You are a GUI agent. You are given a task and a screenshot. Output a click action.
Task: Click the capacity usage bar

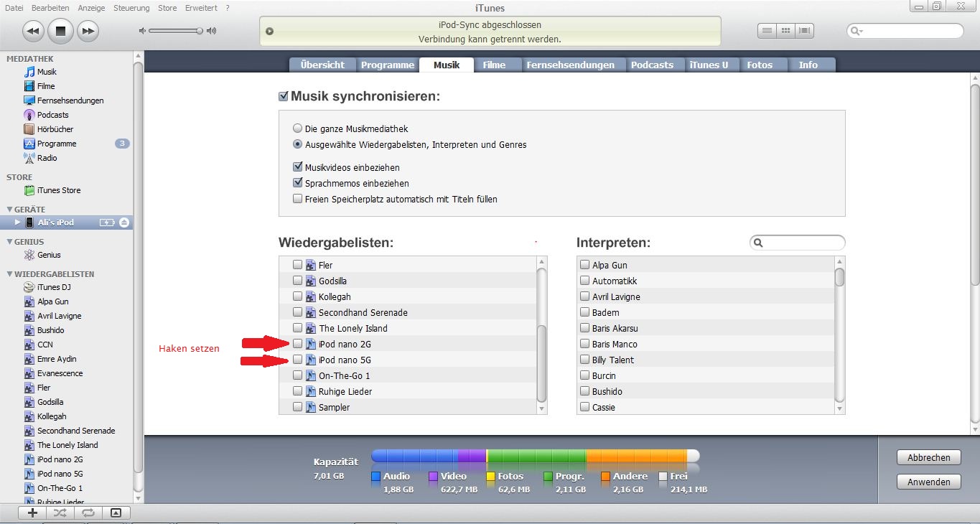[x=535, y=456]
